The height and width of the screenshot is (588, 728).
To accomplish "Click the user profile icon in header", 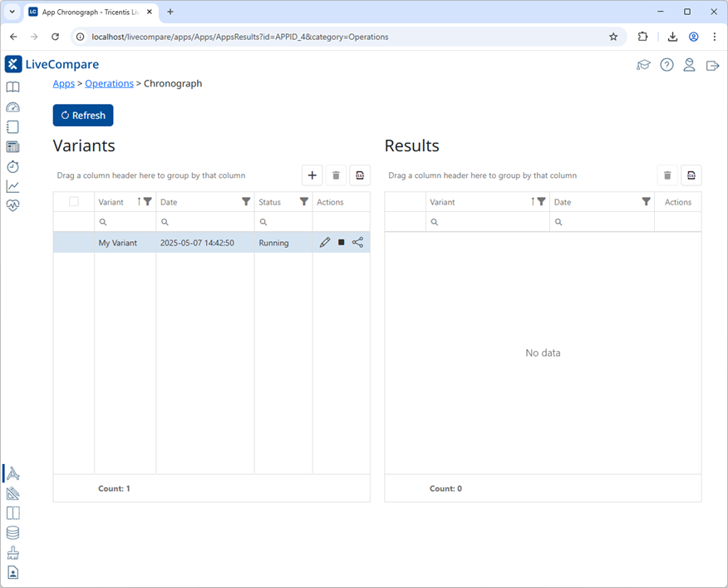I will tap(689, 65).
